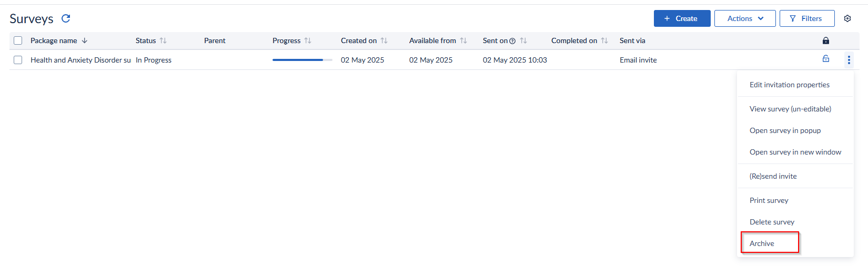
Task: Choose Print survey
Action: click(769, 200)
